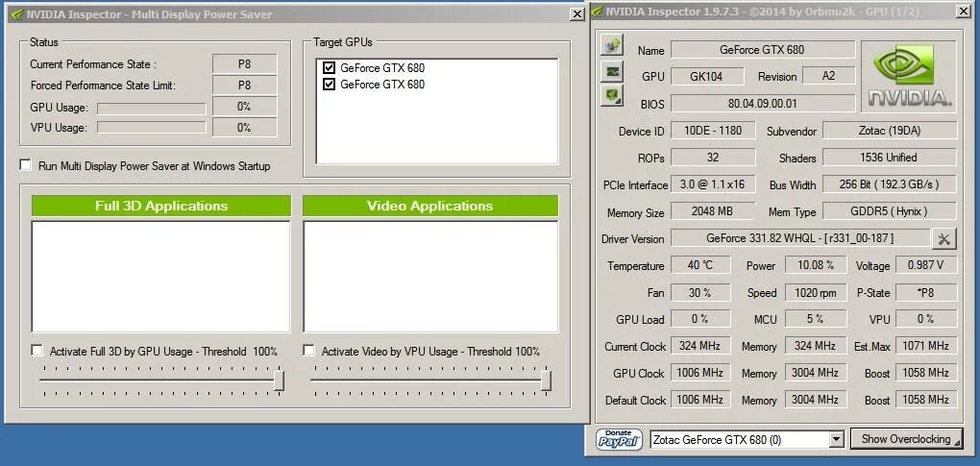980x466 pixels.
Task: Click Device ID value 10DE - 1180
Action: coord(713,131)
